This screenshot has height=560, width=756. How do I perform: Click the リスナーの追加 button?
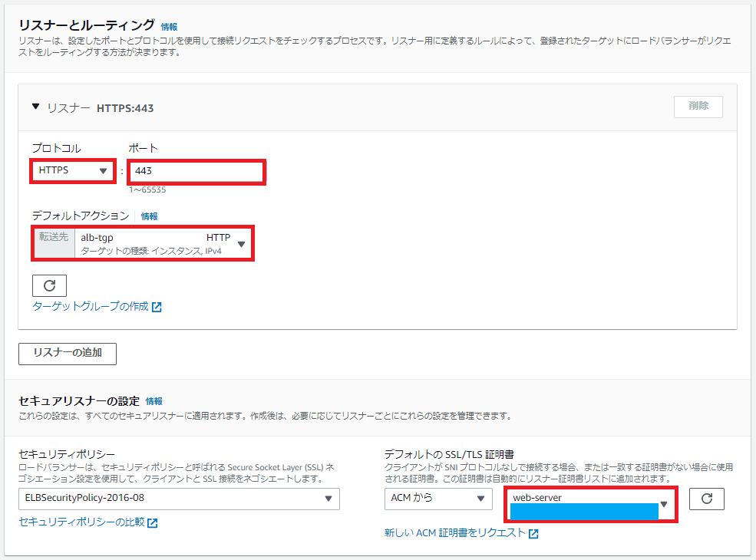click(67, 354)
